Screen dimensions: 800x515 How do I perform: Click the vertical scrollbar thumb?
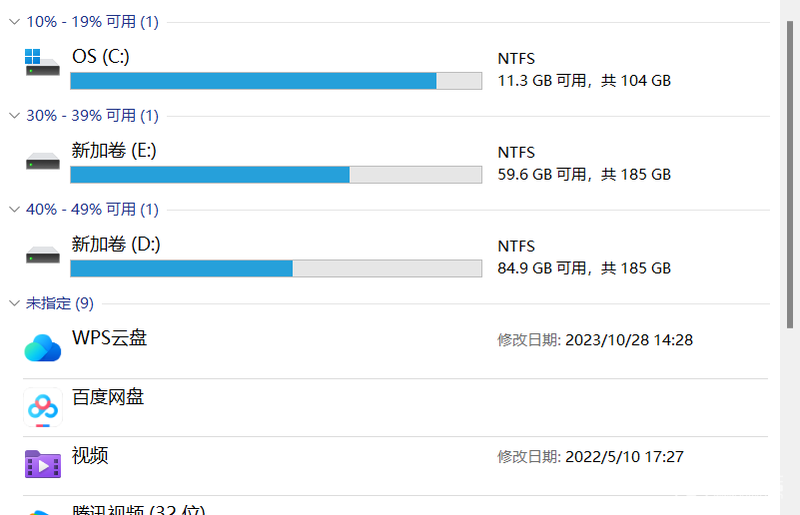pyautogui.click(x=790, y=174)
